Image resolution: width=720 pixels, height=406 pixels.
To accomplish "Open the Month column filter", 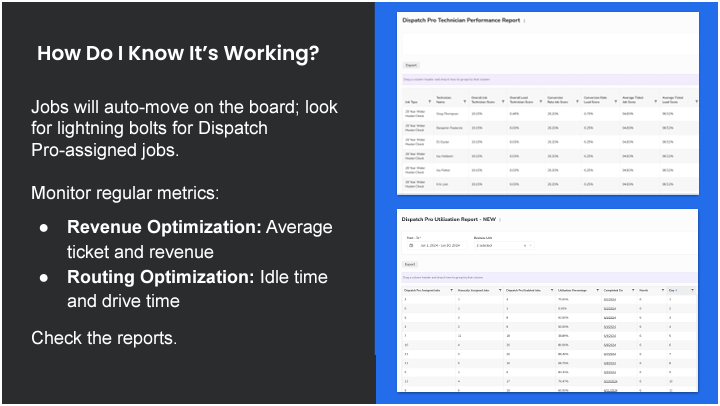I will [x=663, y=290].
